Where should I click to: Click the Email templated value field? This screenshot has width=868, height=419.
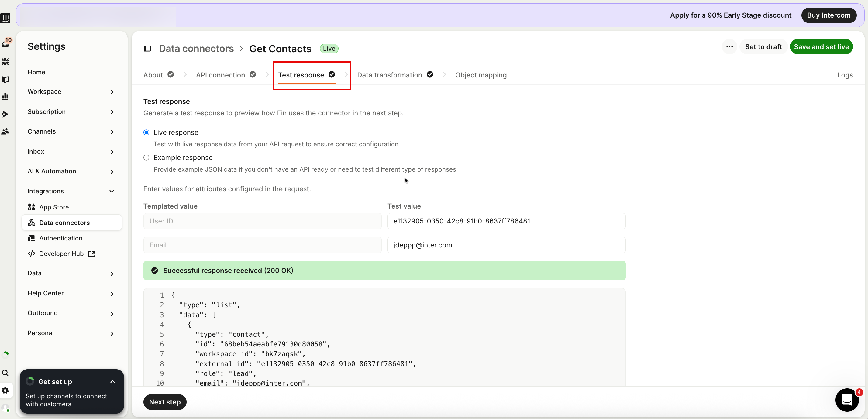coord(262,245)
